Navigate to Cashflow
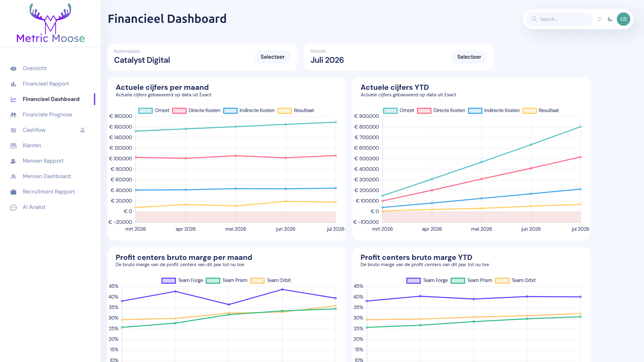The width and height of the screenshot is (644, 362). 34,130
